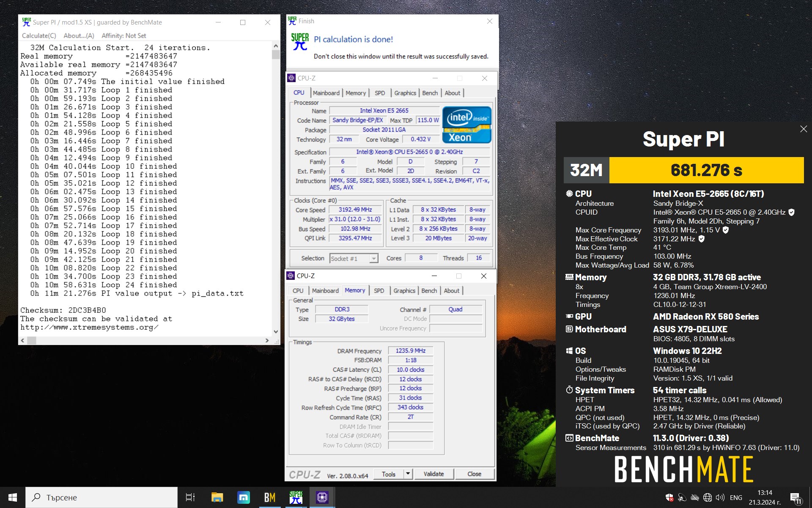
Task: Click the security shield tray icon
Action: [x=669, y=497]
